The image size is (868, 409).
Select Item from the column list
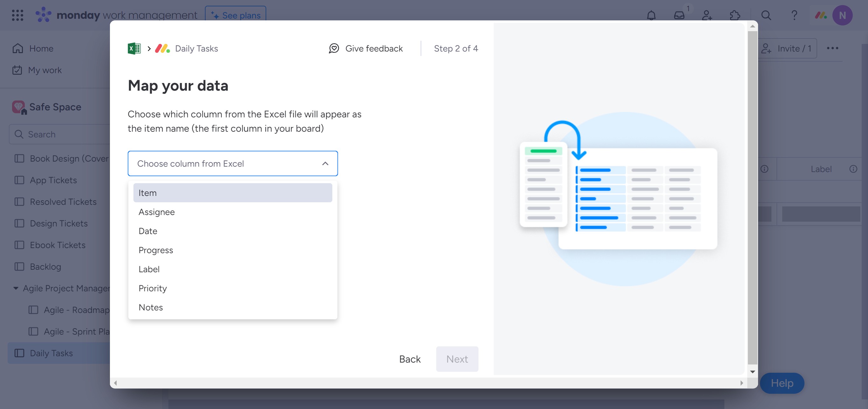click(233, 193)
